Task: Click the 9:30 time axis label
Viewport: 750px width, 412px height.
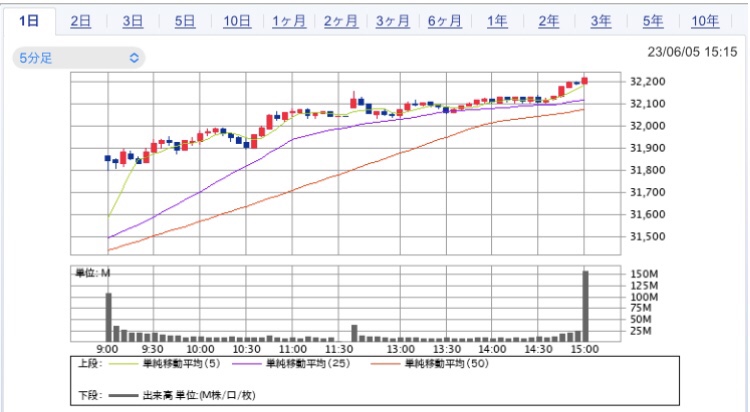Action: click(153, 349)
